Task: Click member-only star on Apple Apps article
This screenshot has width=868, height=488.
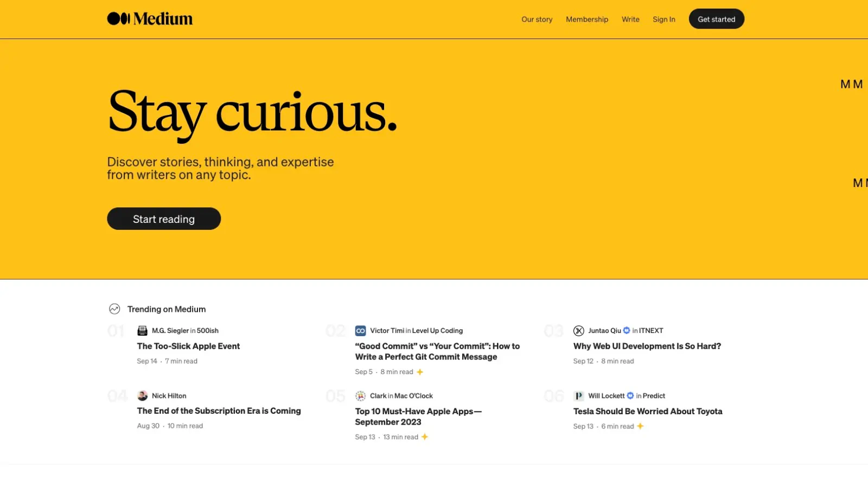Action: pos(425,437)
